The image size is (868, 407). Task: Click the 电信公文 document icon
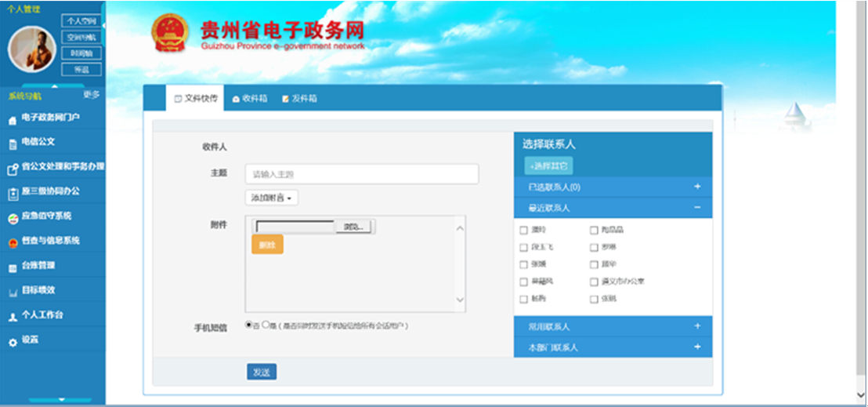[x=12, y=144]
